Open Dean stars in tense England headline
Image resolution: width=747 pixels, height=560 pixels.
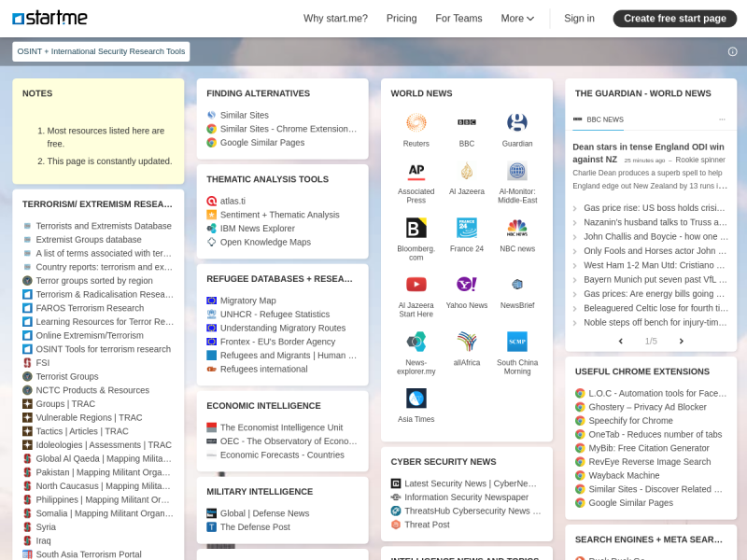(648, 153)
